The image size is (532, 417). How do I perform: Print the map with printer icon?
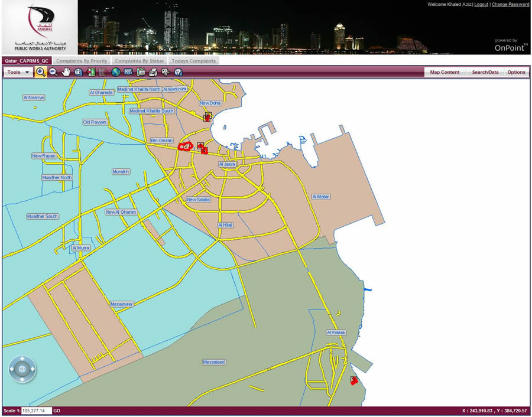[x=153, y=72]
